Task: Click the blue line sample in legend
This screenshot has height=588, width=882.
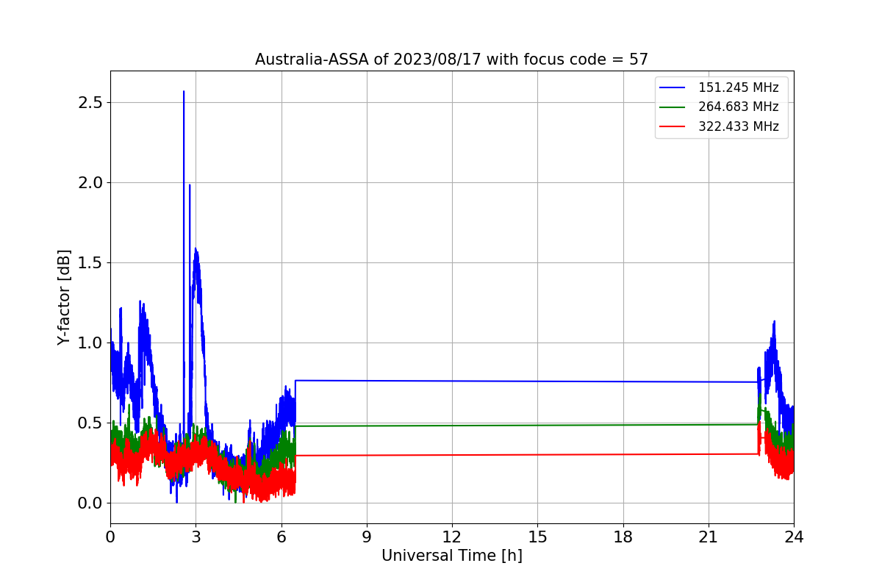Action: pos(673,87)
